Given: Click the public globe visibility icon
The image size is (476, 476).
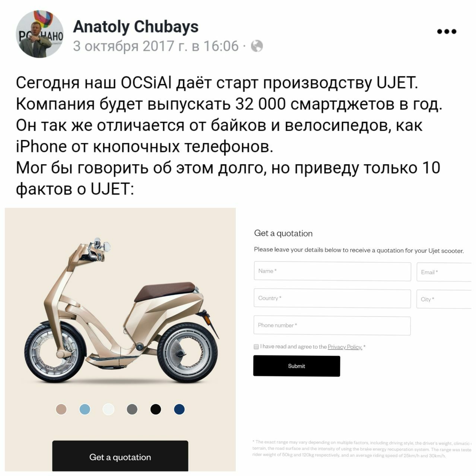Looking at the screenshot, I should 257,46.
